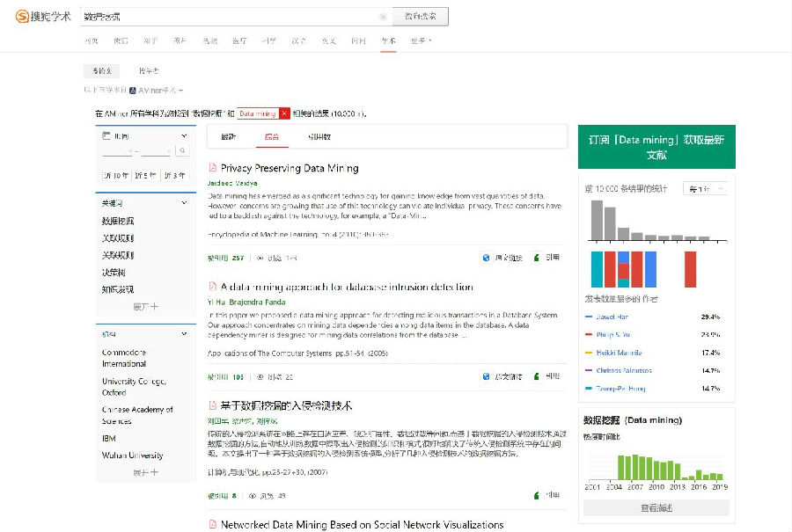
Task: Click the cite icon on the second result
Action: click(537, 376)
